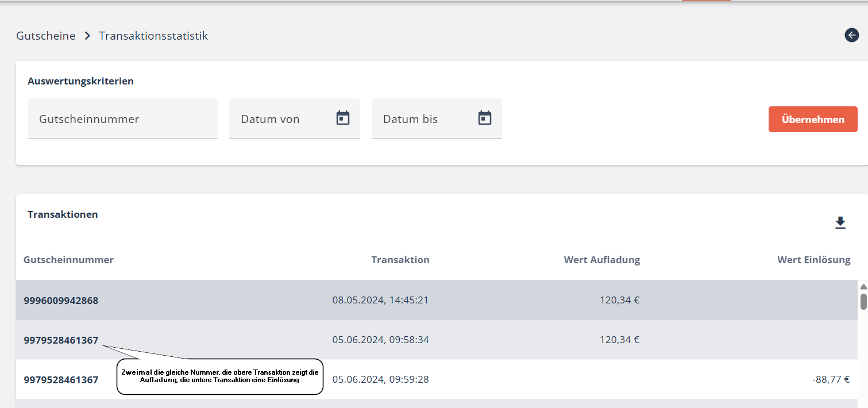
Task: Click 120,34 € in 09:58:34 row
Action: [x=620, y=340]
